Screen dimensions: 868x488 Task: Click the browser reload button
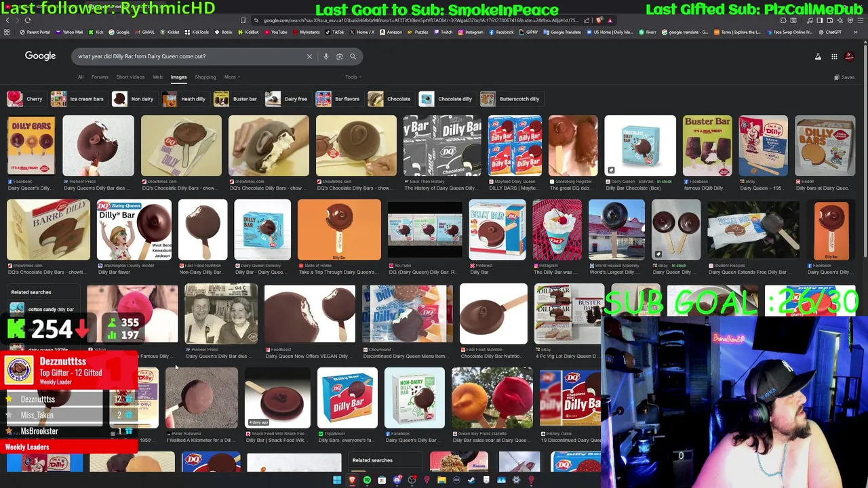pyautogui.click(x=28, y=20)
